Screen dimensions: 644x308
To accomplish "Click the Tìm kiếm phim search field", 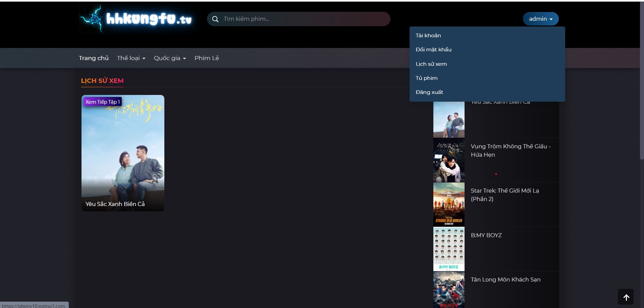I will pyautogui.click(x=302, y=19).
